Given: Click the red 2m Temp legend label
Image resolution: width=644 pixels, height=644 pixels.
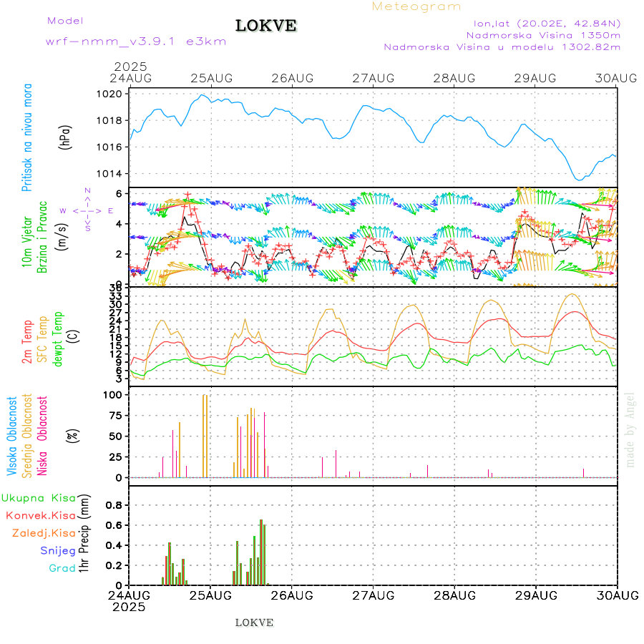Looking at the screenshot, I should 28,342.
